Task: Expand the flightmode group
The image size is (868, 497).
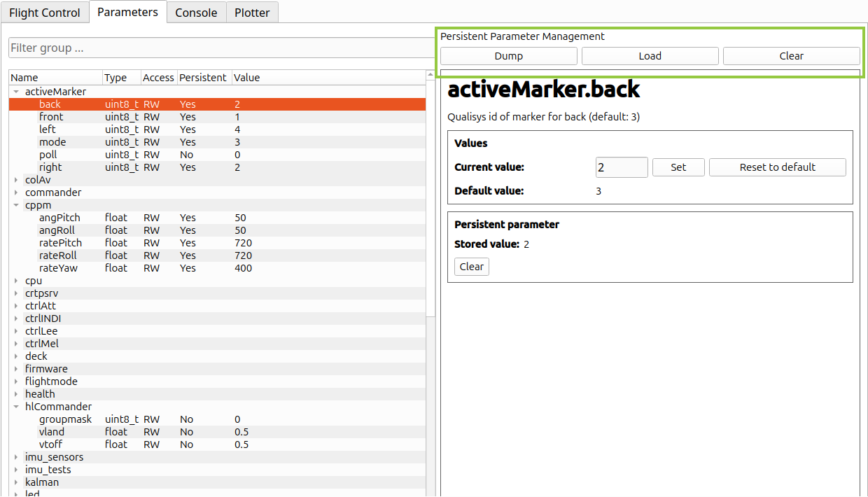Action: pyautogui.click(x=16, y=381)
